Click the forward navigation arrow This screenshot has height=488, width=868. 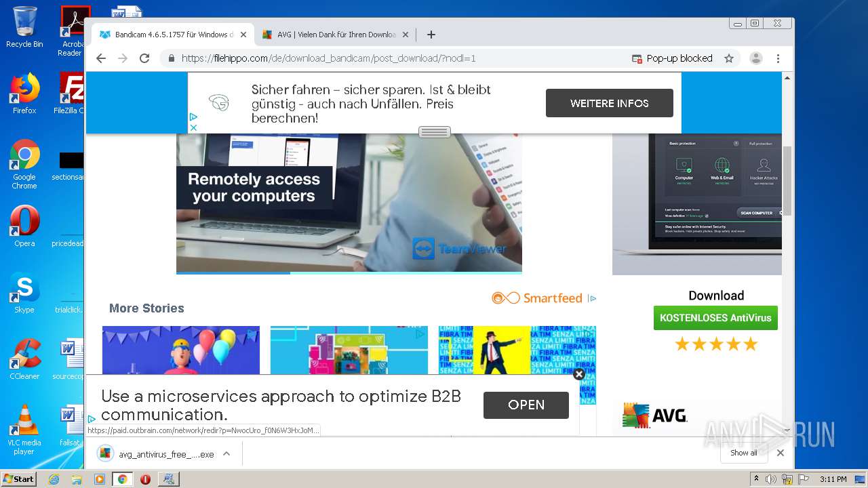123,58
